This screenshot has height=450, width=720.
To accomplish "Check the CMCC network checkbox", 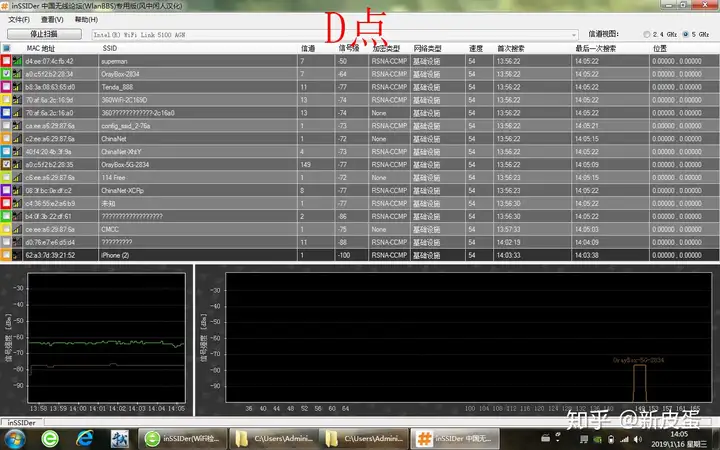I will click(6, 229).
